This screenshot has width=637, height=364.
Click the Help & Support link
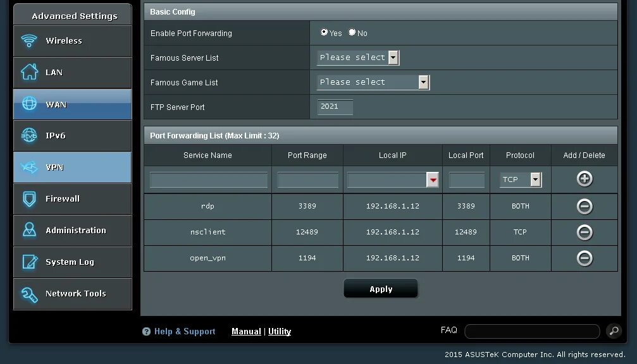tap(185, 332)
